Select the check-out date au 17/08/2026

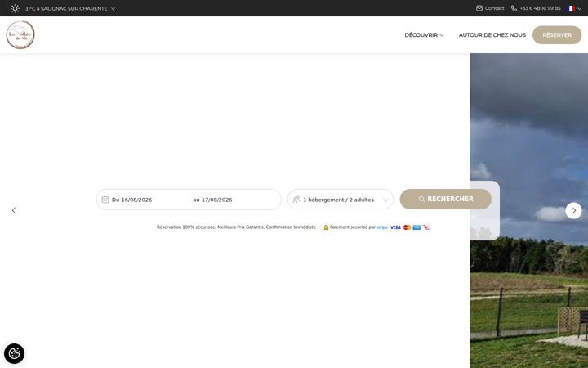pyautogui.click(x=212, y=200)
